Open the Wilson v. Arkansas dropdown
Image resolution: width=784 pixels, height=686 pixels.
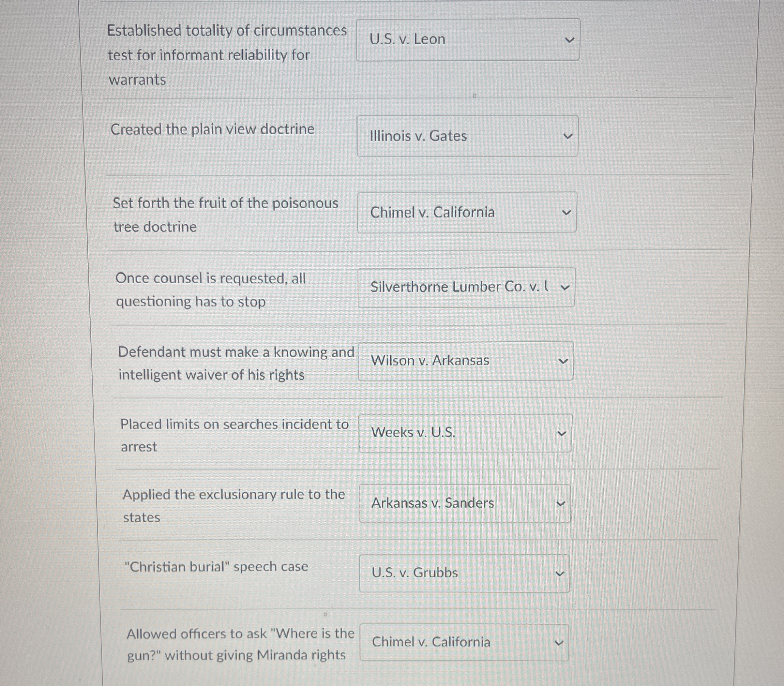pyautogui.click(x=465, y=361)
